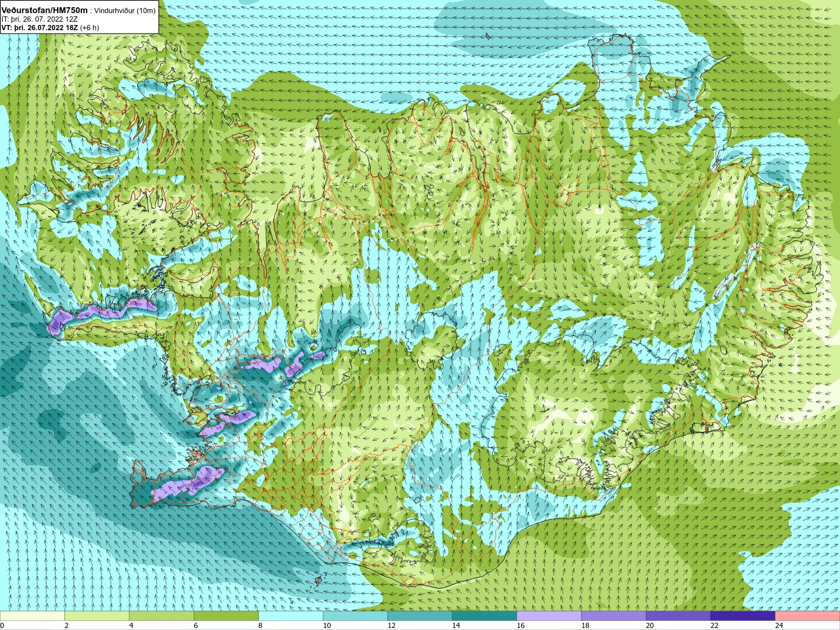Image resolution: width=840 pixels, height=630 pixels.
Task: Click the 12–14 teal legend swatch
Action: [419, 616]
